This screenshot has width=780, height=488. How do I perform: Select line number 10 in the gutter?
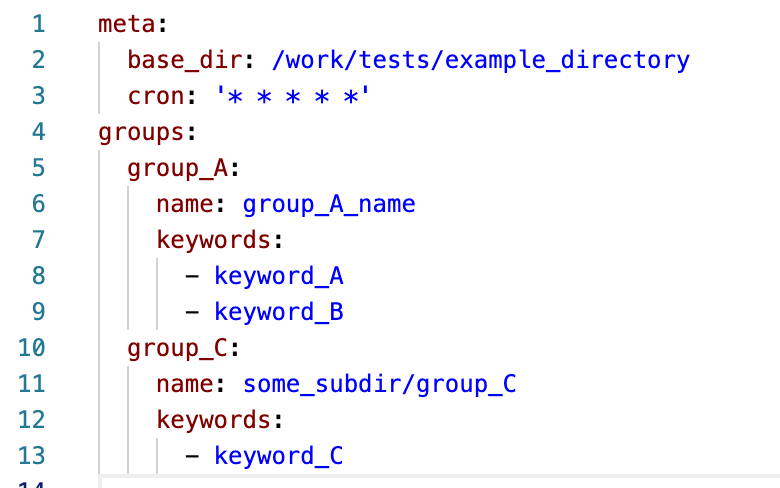coord(32,349)
